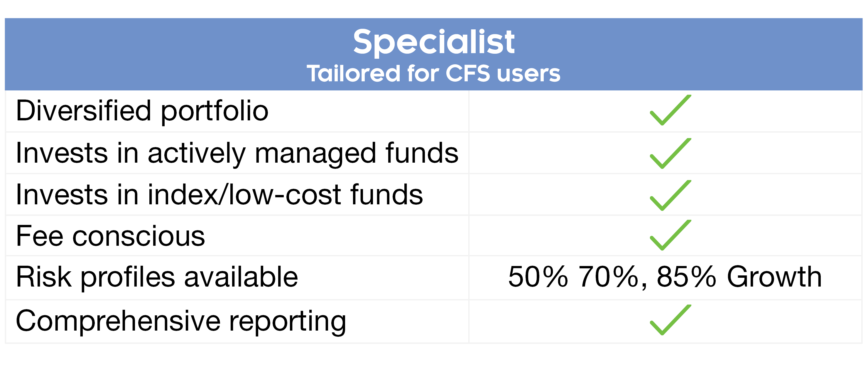868x367 pixels.
Task: Click the word 'conscious'
Action: click(139, 236)
